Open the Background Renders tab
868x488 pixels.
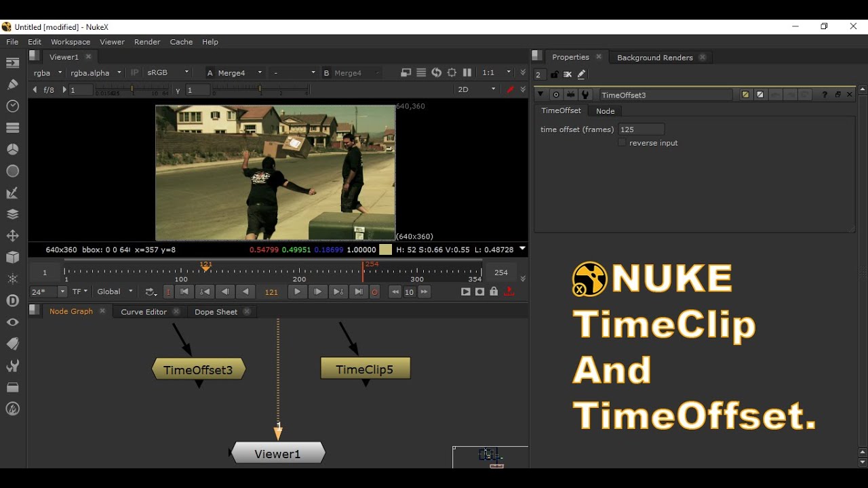click(655, 58)
